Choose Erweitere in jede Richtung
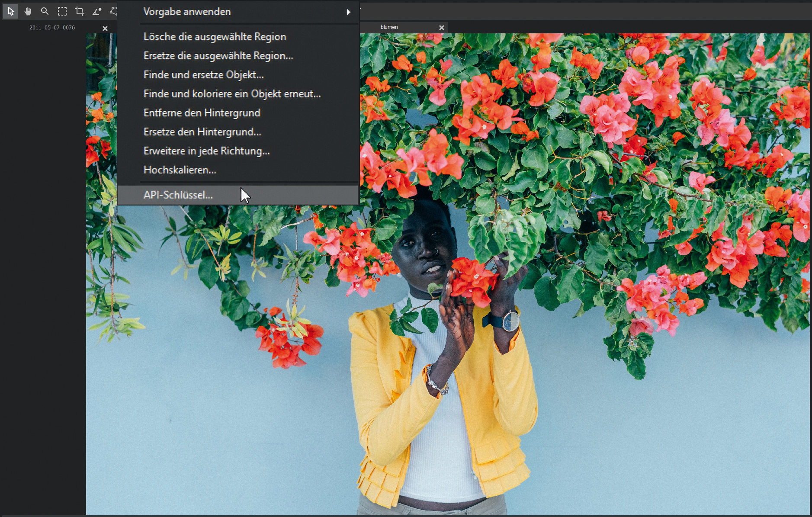 [x=206, y=151]
